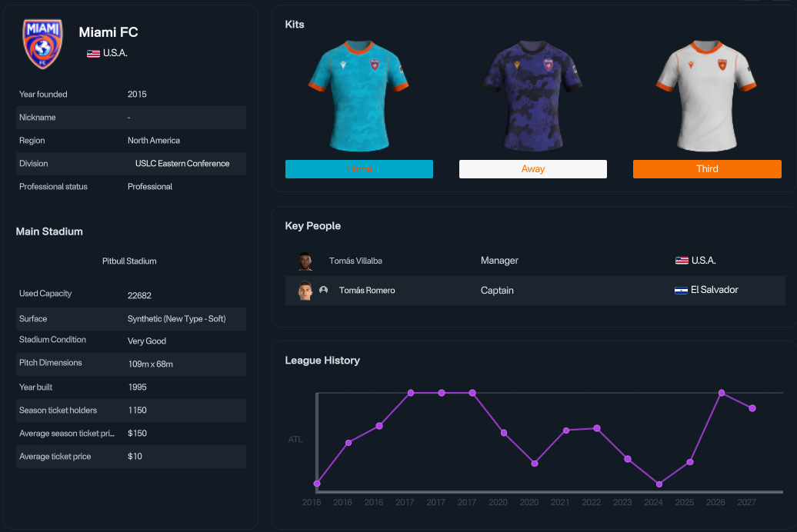Image resolution: width=797 pixels, height=532 pixels.
Task: Select the purple camo away kit shirt
Action: (x=532, y=96)
